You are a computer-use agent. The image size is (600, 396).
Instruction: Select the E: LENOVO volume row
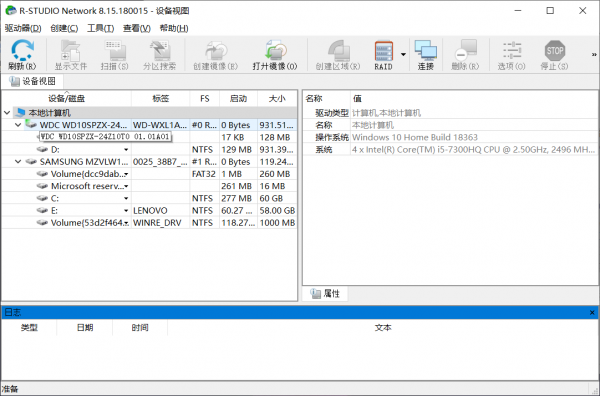(149, 211)
